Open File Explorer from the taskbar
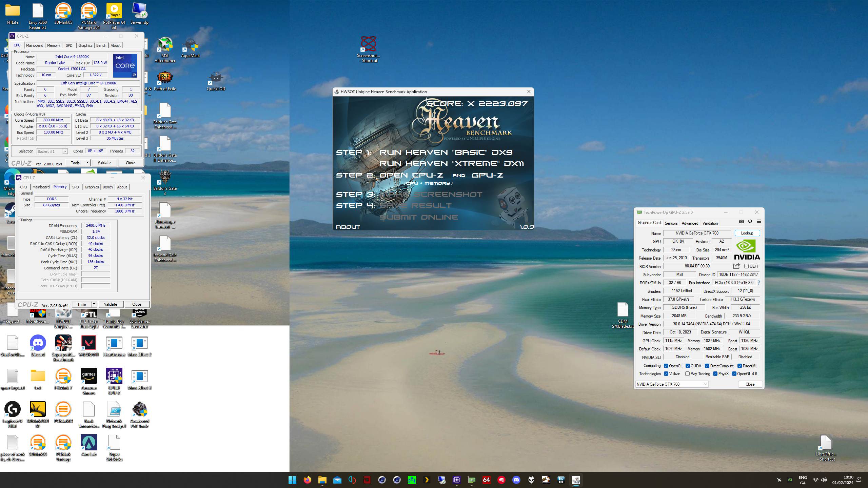The width and height of the screenshot is (868, 488). tap(322, 480)
